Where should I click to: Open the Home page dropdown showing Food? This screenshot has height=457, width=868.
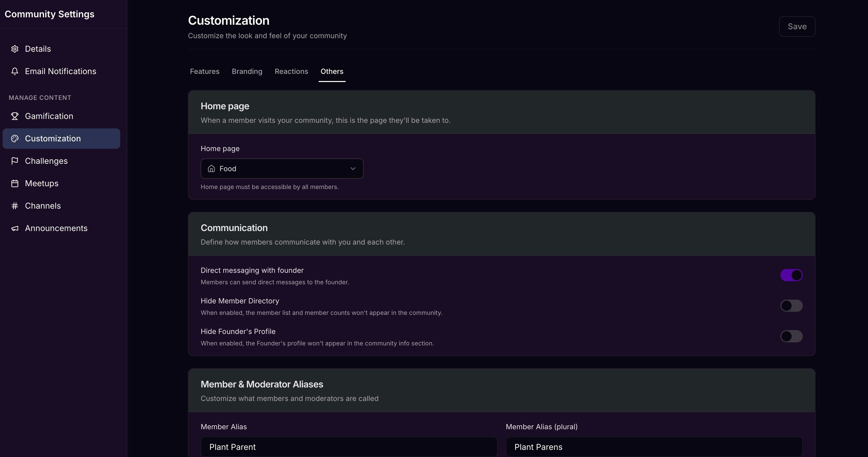pos(282,169)
